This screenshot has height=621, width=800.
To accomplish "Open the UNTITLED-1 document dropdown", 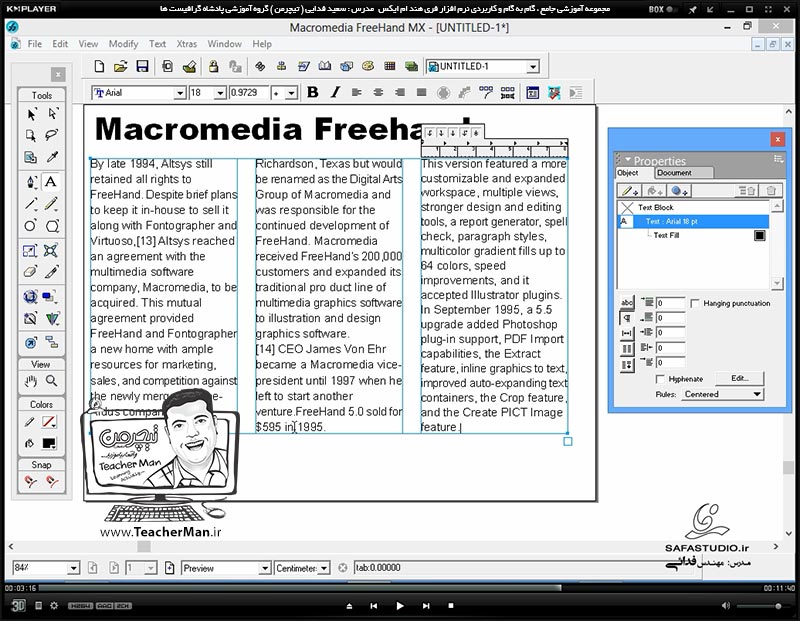I will [533, 66].
